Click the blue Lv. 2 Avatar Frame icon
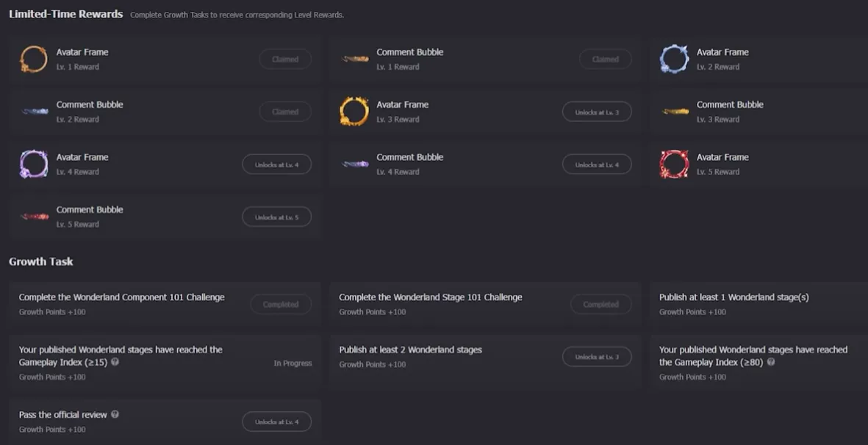 pos(674,59)
